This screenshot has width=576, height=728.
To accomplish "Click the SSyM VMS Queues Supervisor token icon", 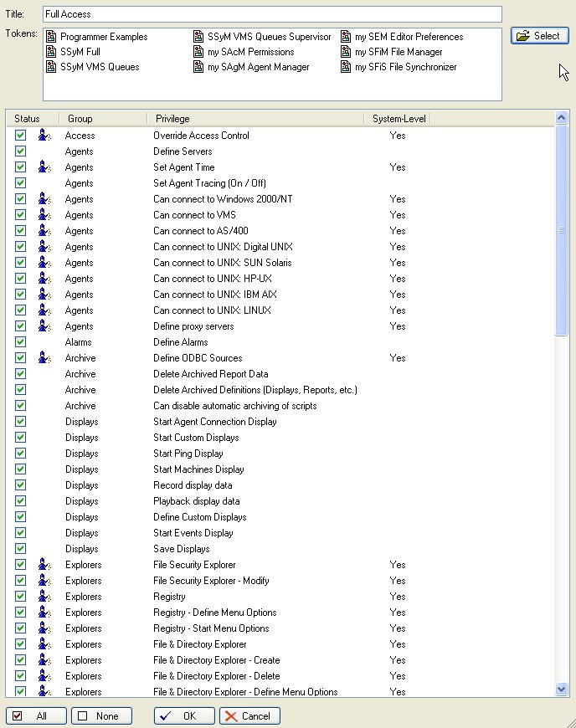I will 199,37.
